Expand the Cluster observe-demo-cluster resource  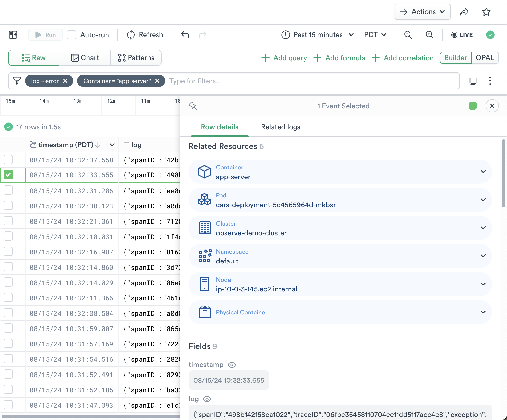point(483,228)
